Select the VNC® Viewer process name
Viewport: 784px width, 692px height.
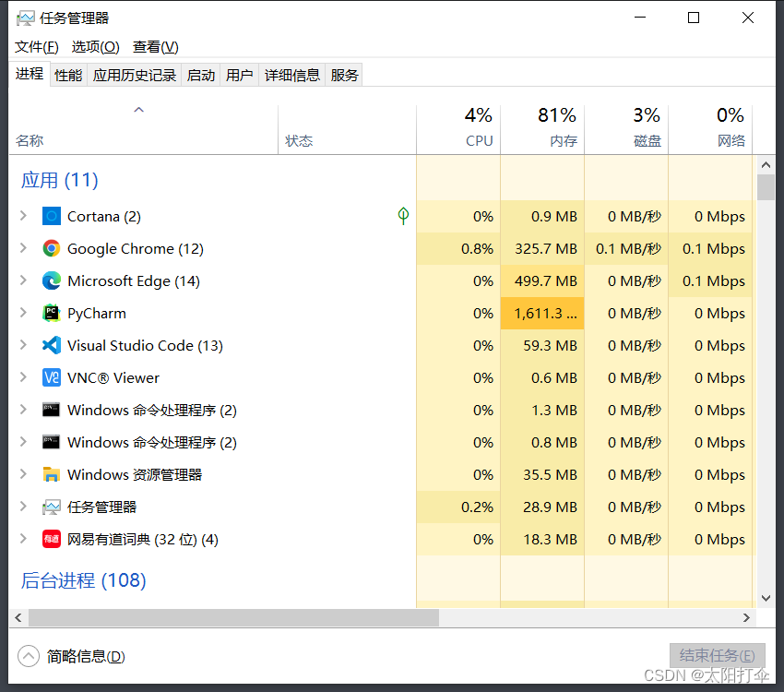coord(113,378)
